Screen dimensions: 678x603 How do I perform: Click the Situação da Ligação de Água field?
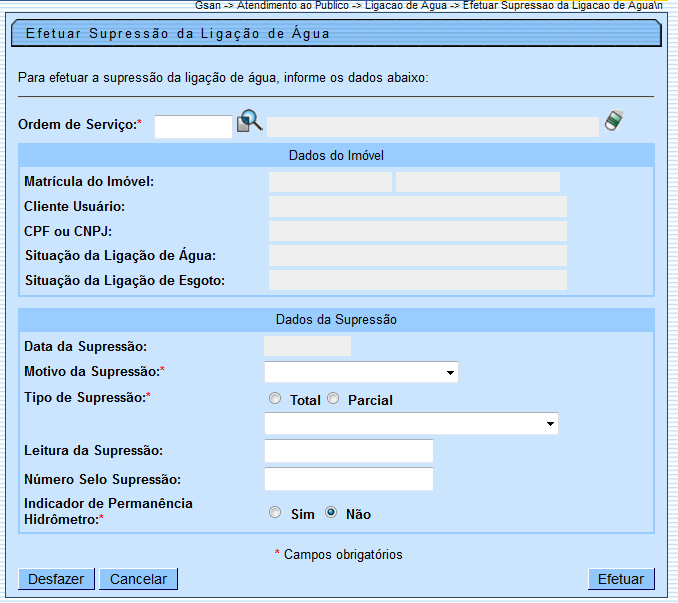pyautogui.click(x=417, y=256)
